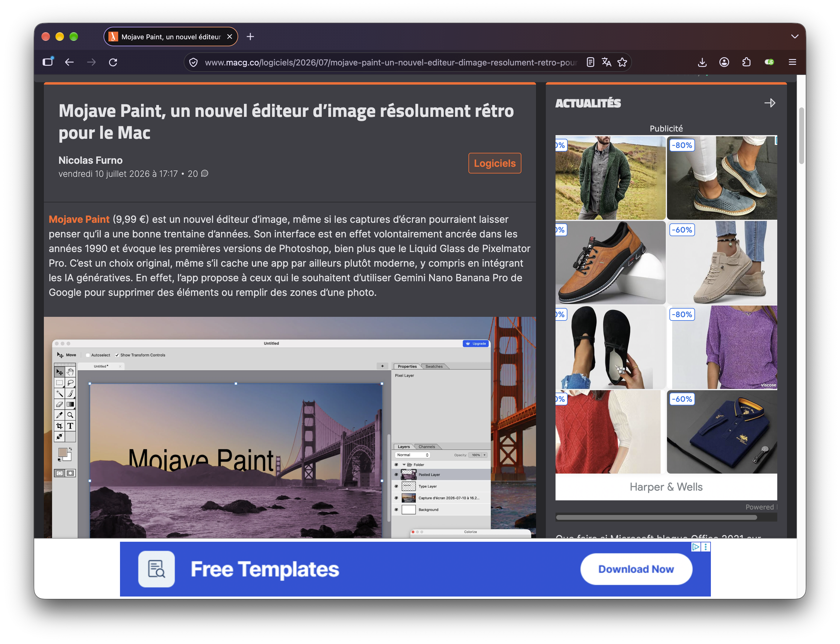The image size is (840, 644).
Task: Open the blue slip-on shoes ad thumbnail
Action: tap(722, 178)
